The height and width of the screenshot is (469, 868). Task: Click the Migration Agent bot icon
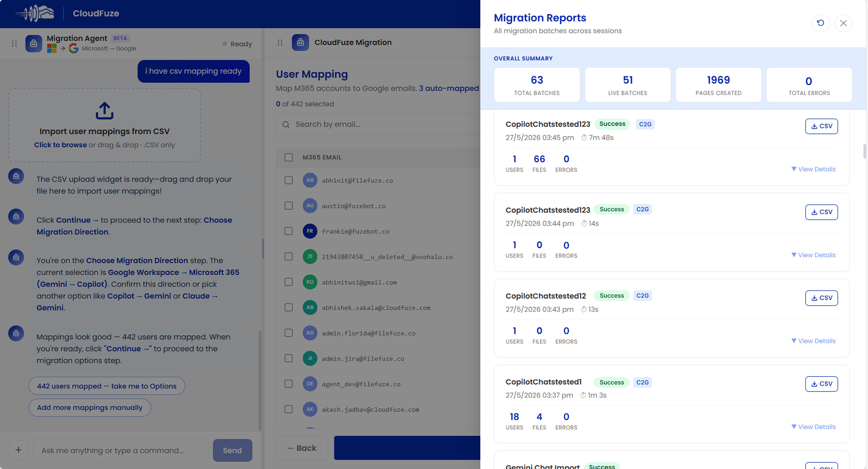(x=34, y=43)
